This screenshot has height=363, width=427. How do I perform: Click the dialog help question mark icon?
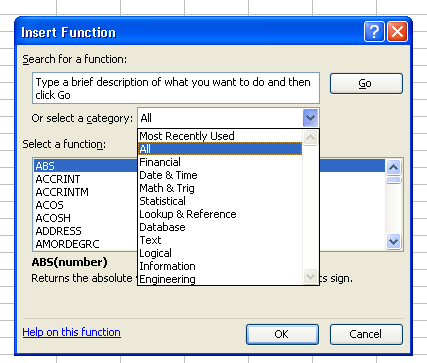[x=374, y=32]
